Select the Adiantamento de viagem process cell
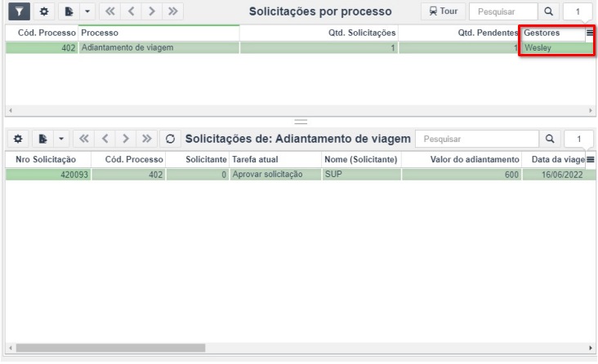This screenshot has height=364, width=598. (x=158, y=47)
